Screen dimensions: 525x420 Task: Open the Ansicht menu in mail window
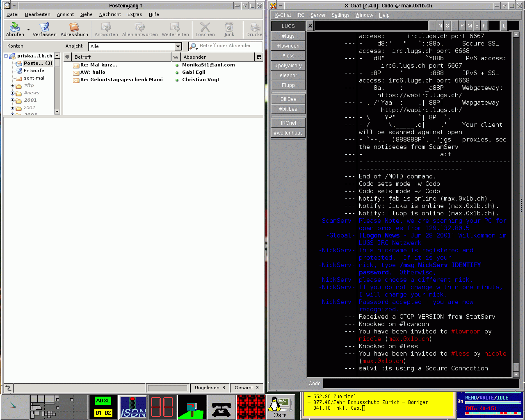(x=65, y=14)
